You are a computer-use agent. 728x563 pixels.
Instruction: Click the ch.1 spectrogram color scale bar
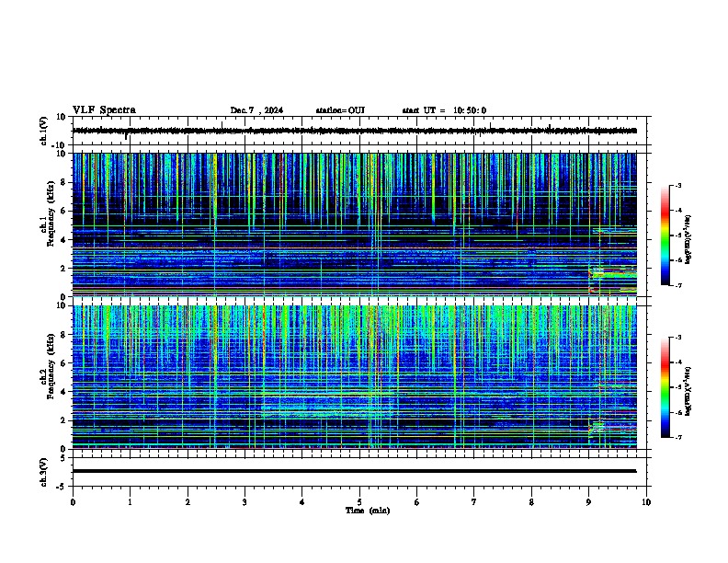click(x=665, y=236)
